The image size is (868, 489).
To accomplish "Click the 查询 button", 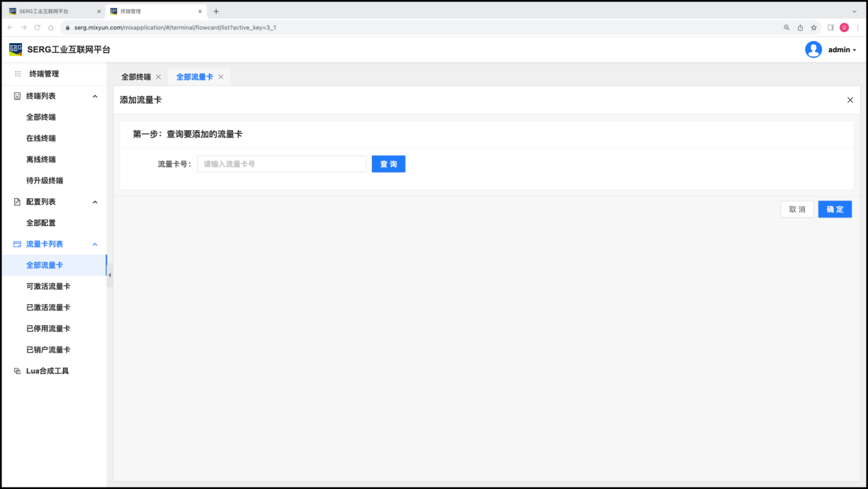I will [x=388, y=164].
